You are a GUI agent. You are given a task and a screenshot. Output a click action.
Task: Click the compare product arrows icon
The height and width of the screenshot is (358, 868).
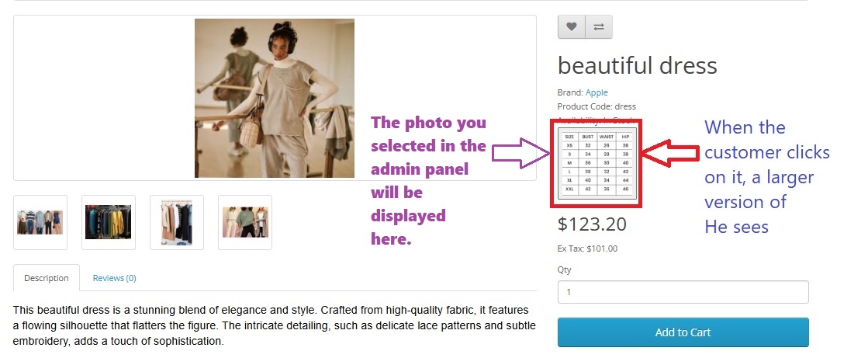coord(599,26)
